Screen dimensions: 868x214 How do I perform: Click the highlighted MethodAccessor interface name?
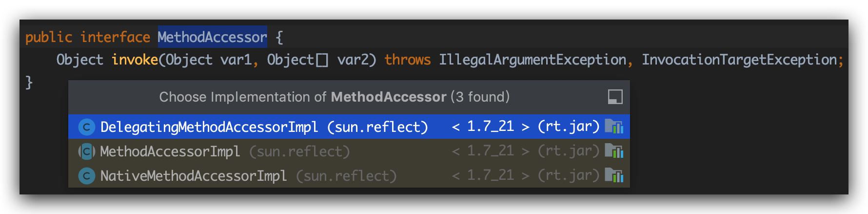212,37
